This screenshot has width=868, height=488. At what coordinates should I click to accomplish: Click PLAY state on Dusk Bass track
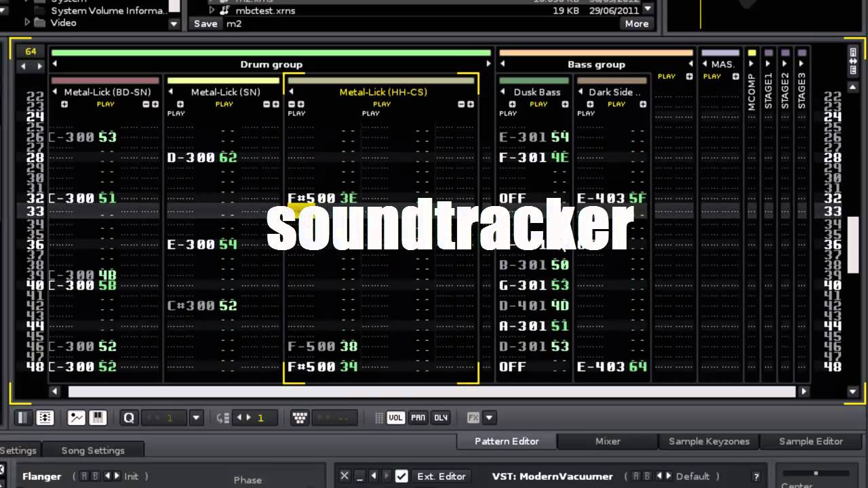(x=538, y=104)
